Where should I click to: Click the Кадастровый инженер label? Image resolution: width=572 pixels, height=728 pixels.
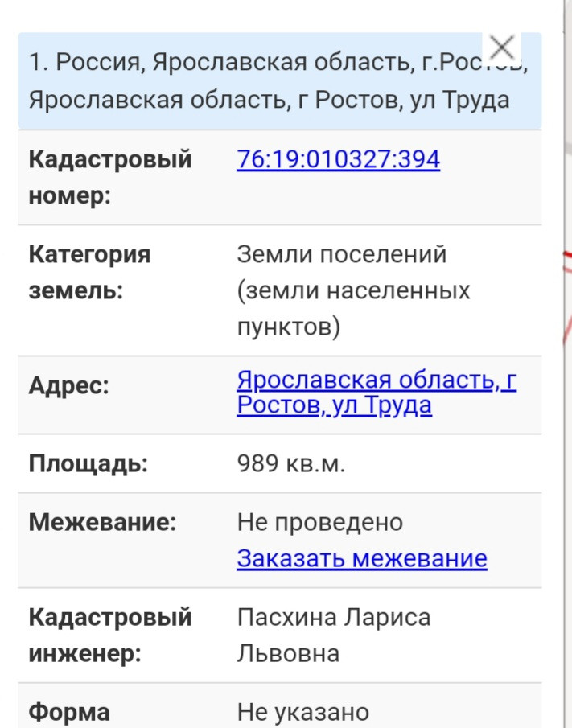point(110,635)
